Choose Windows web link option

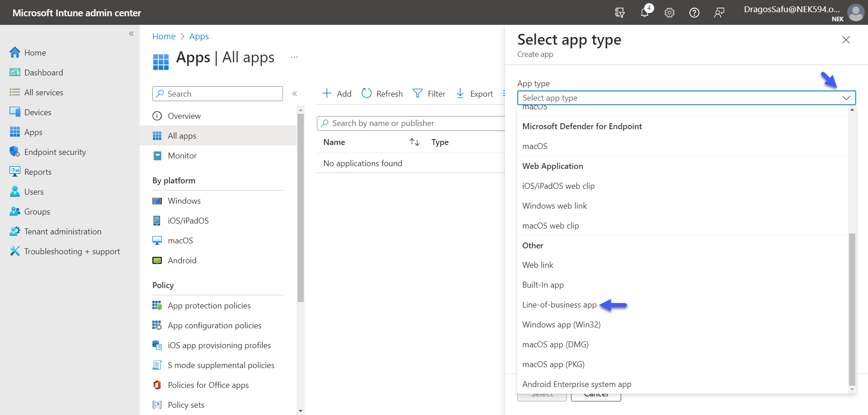pyautogui.click(x=683, y=206)
